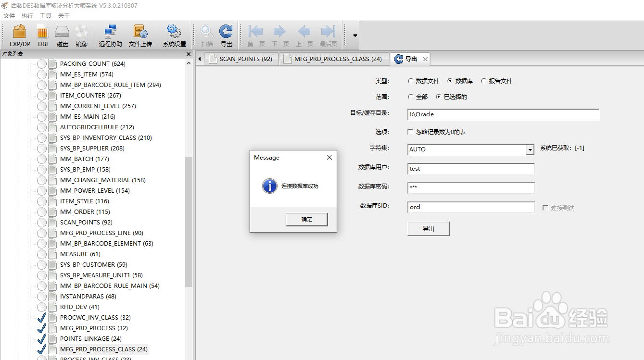Select the 全部 scope radio button
The height and width of the screenshot is (360, 644).
(411, 96)
